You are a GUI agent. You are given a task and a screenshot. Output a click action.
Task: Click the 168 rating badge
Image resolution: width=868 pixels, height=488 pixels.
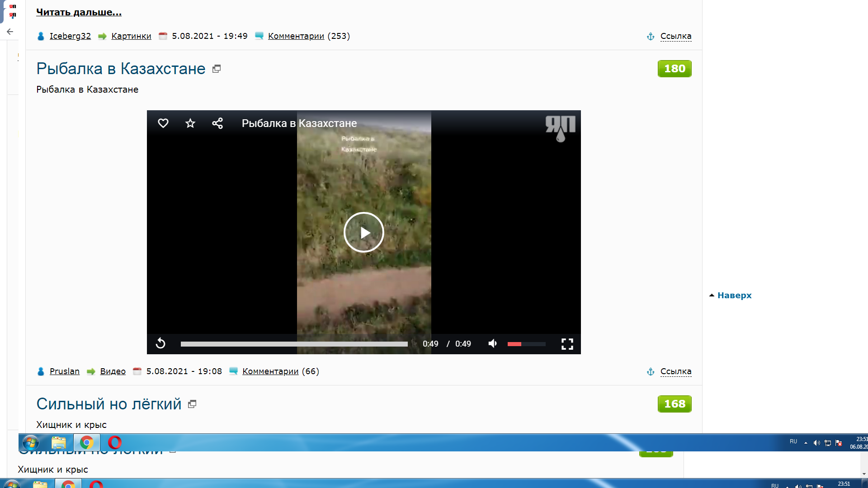pos(675,404)
